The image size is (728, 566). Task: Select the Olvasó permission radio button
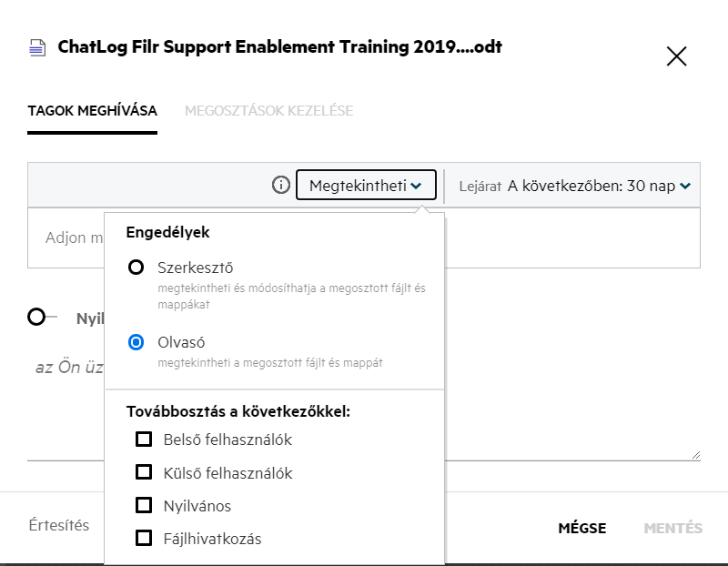[x=136, y=342]
